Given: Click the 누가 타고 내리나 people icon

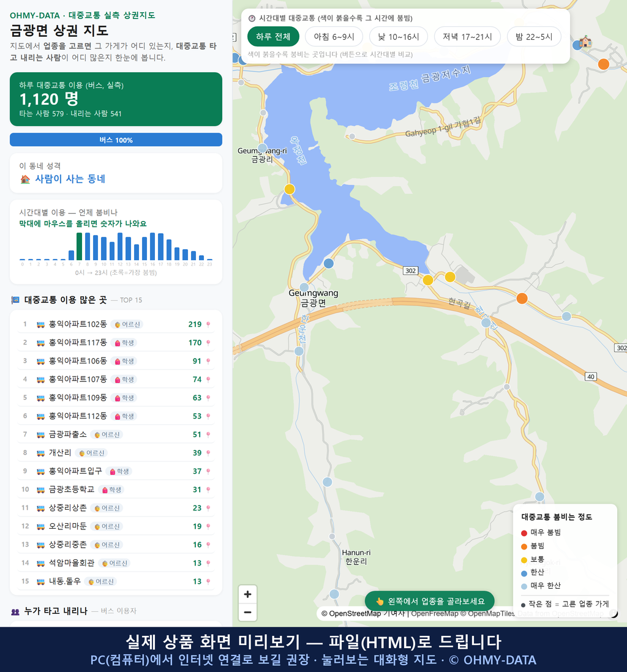Looking at the screenshot, I should tap(15, 611).
